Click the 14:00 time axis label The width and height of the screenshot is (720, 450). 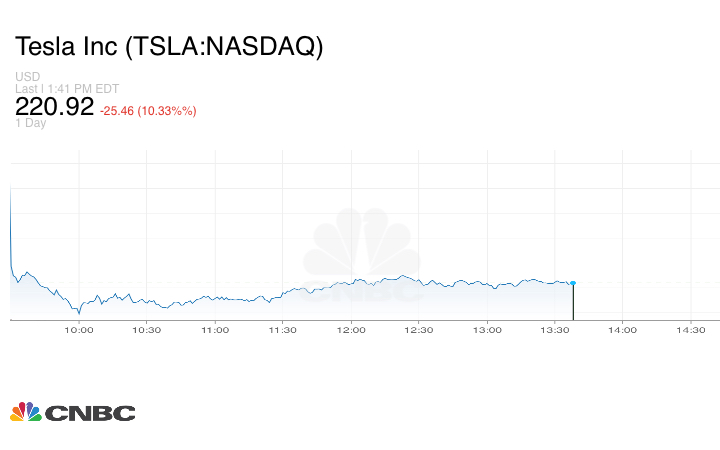tap(623, 330)
